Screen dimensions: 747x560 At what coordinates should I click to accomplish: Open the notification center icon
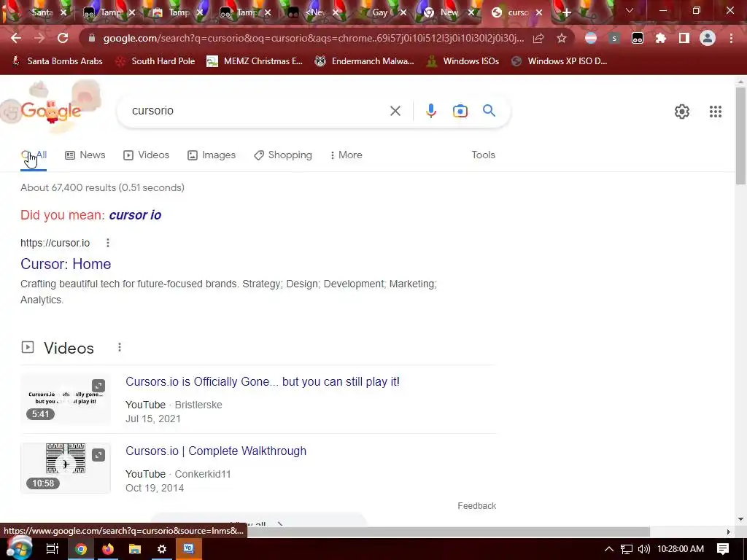coord(723,549)
